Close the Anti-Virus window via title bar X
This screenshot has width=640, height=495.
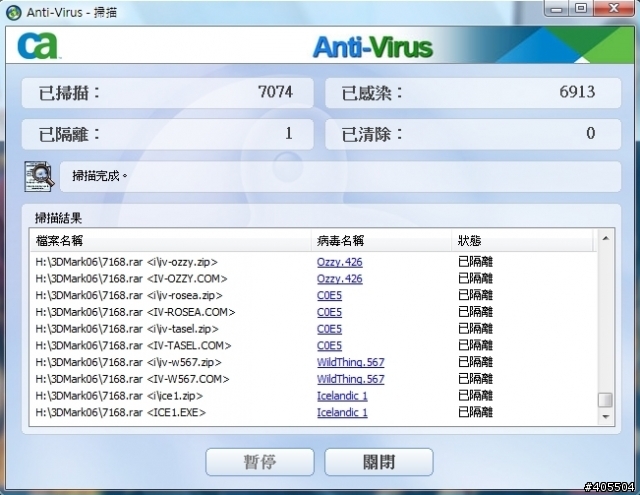point(614,9)
